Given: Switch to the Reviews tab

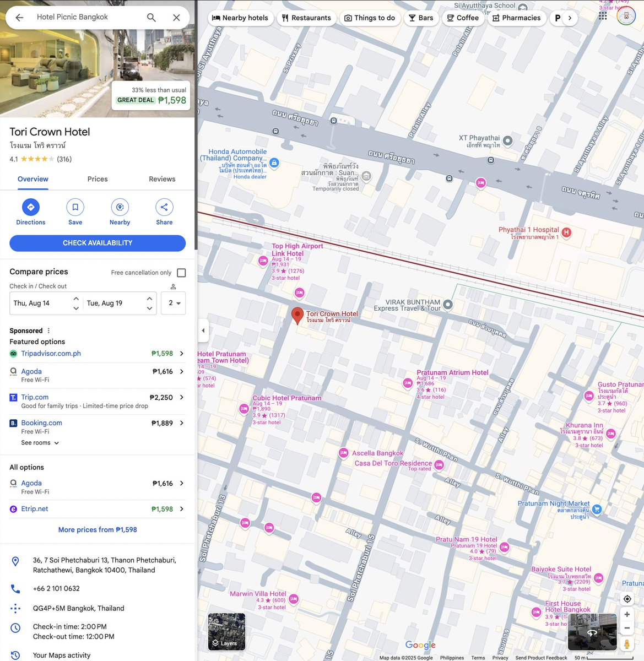Looking at the screenshot, I should coord(162,179).
